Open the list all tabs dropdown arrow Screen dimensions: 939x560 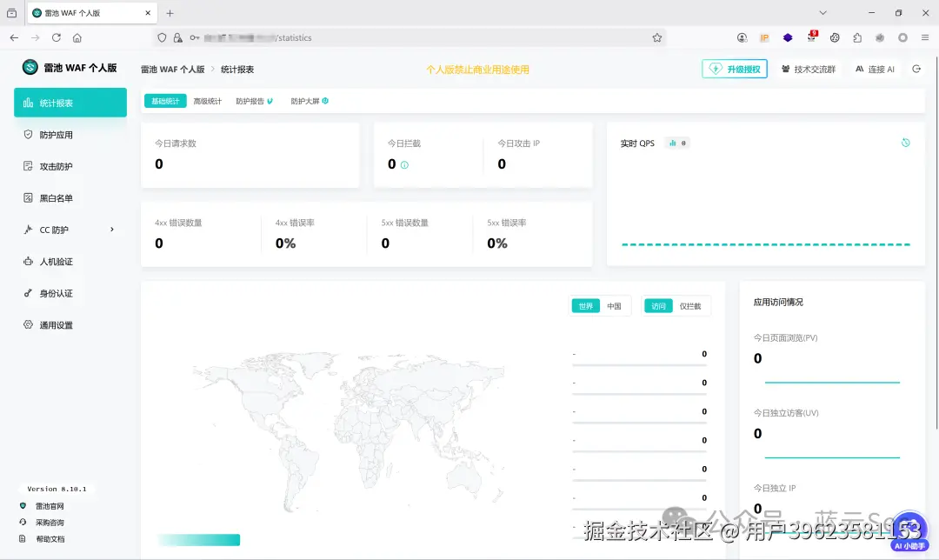[822, 12]
